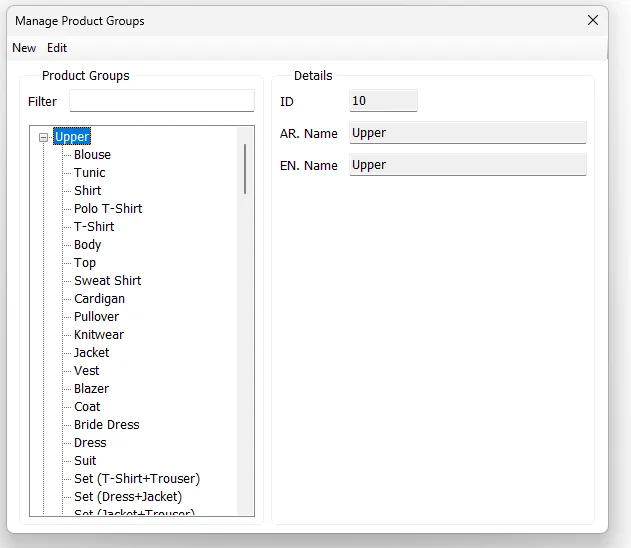
Task: Select the T-Shirt tree item
Action: tap(94, 227)
